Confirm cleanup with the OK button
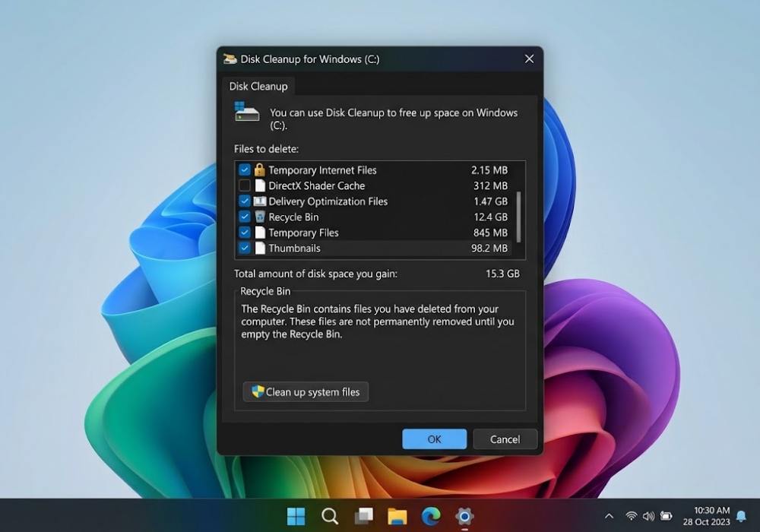Viewport: 760px width, 532px height. 434,439
